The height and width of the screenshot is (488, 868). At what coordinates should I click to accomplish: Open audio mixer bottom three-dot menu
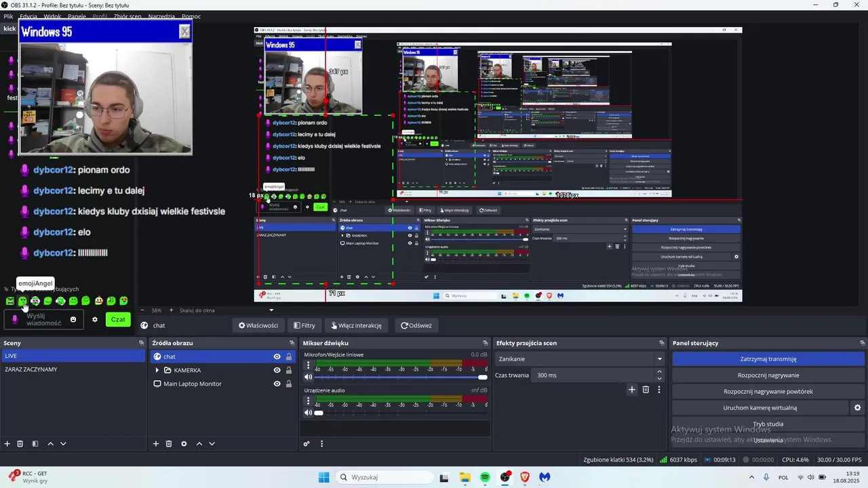[321, 444]
